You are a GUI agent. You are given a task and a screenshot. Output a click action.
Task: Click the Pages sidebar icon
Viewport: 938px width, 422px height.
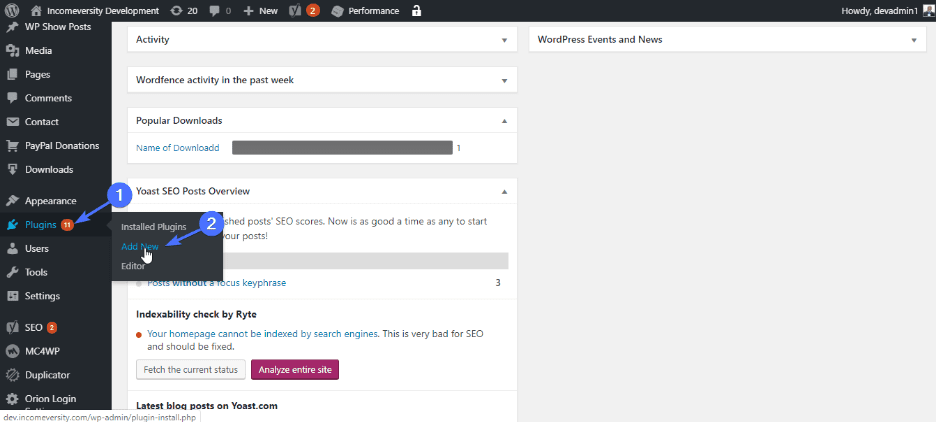click(13, 75)
